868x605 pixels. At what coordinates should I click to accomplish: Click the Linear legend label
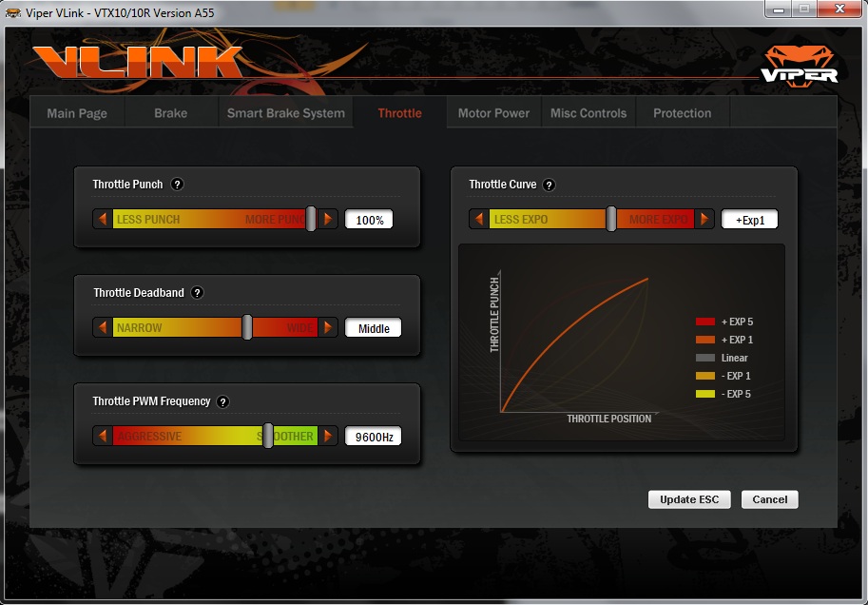point(735,358)
